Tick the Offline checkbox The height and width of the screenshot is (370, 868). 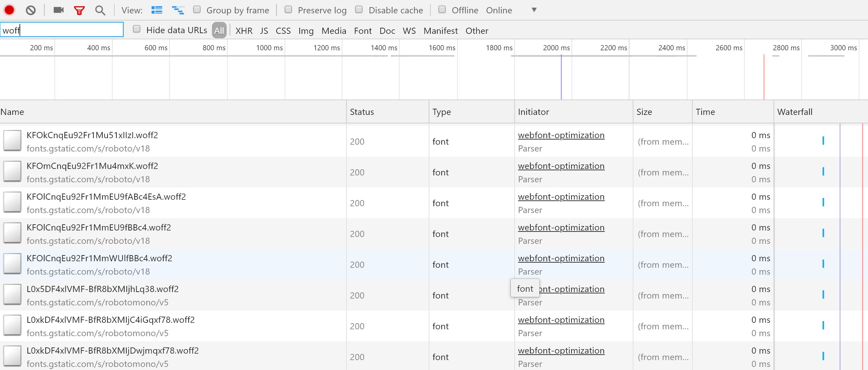(442, 10)
